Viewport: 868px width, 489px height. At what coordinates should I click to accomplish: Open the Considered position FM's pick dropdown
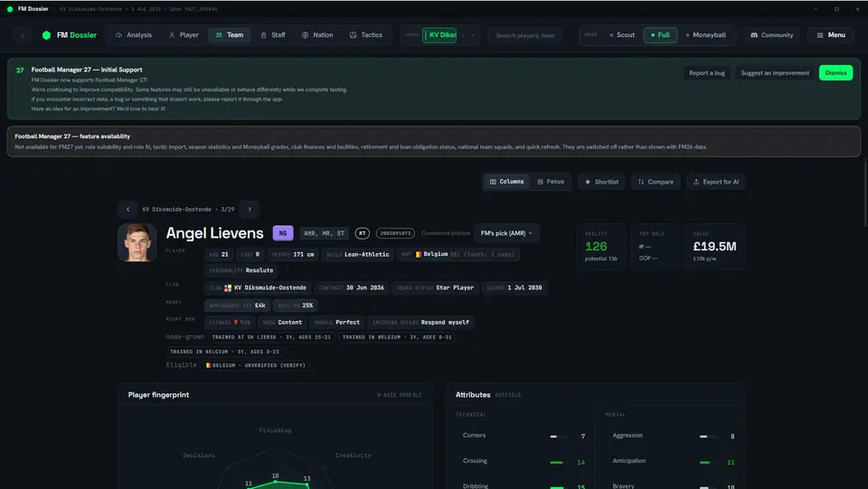pos(506,233)
